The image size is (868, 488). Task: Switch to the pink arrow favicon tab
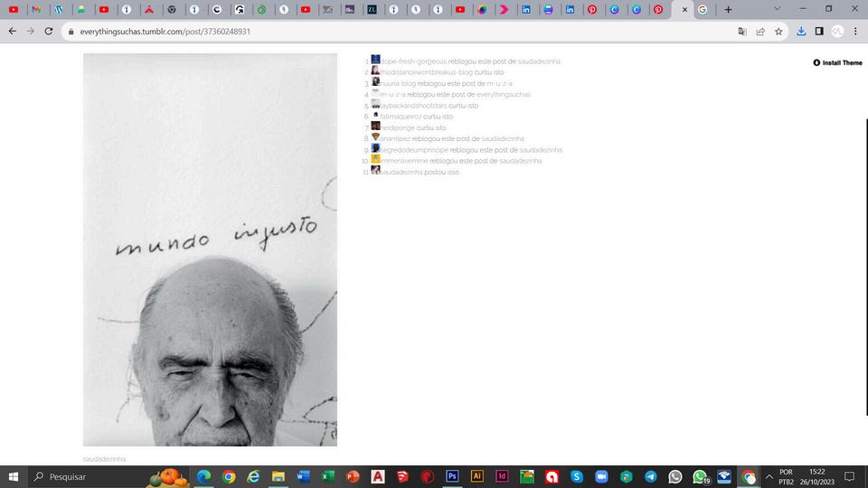click(x=504, y=9)
